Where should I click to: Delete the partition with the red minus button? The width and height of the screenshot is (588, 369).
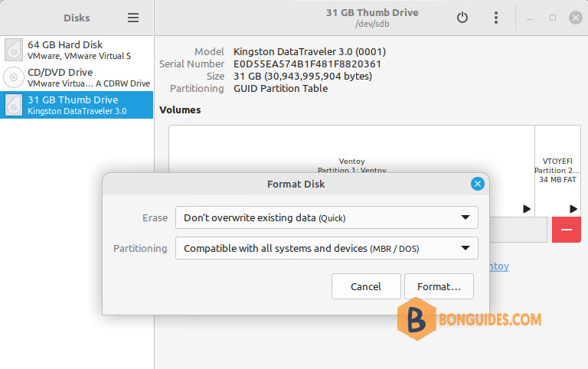pyautogui.click(x=567, y=230)
